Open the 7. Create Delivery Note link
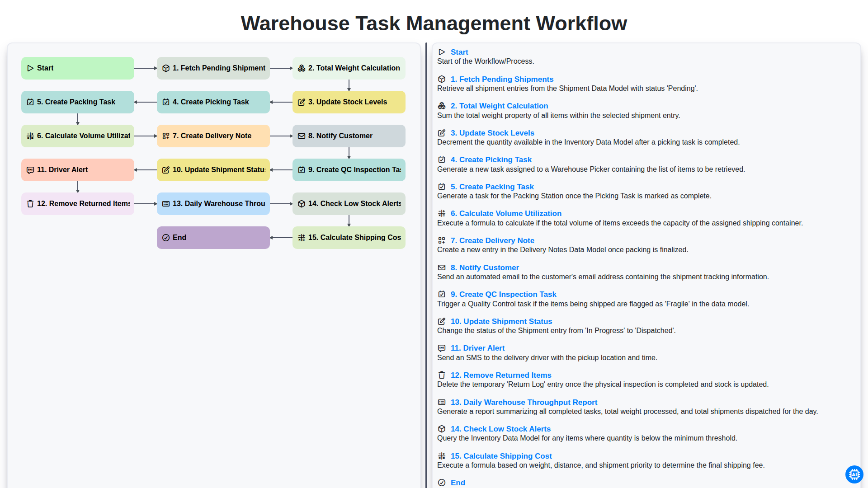 click(x=492, y=240)
